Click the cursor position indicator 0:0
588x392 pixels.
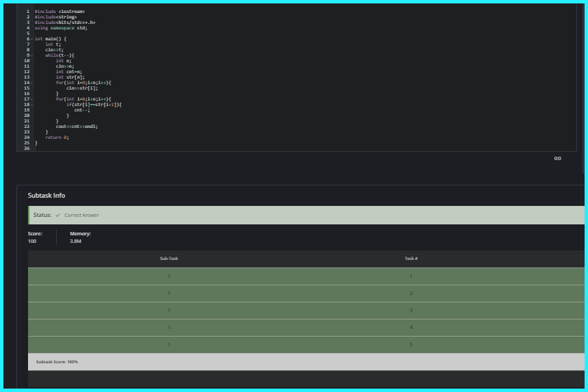tap(558, 159)
